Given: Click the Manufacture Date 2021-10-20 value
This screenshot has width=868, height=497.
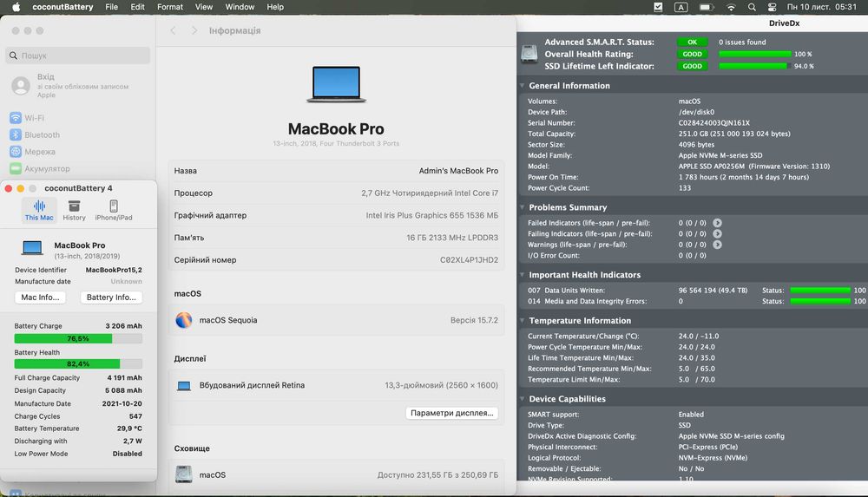Looking at the screenshot, I should click(122, 403).
